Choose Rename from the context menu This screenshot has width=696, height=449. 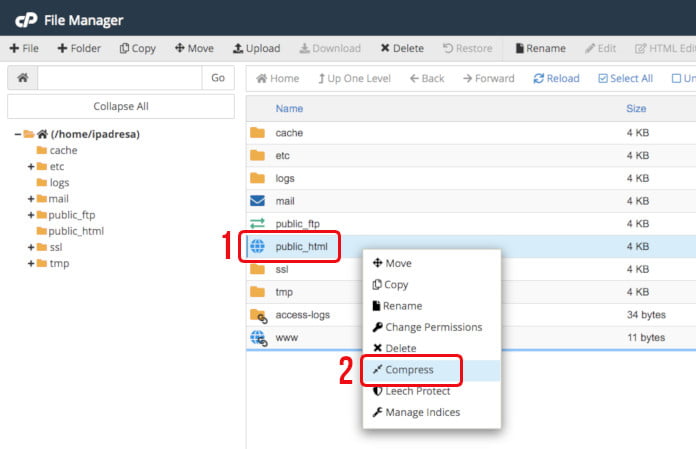[397, 306]
